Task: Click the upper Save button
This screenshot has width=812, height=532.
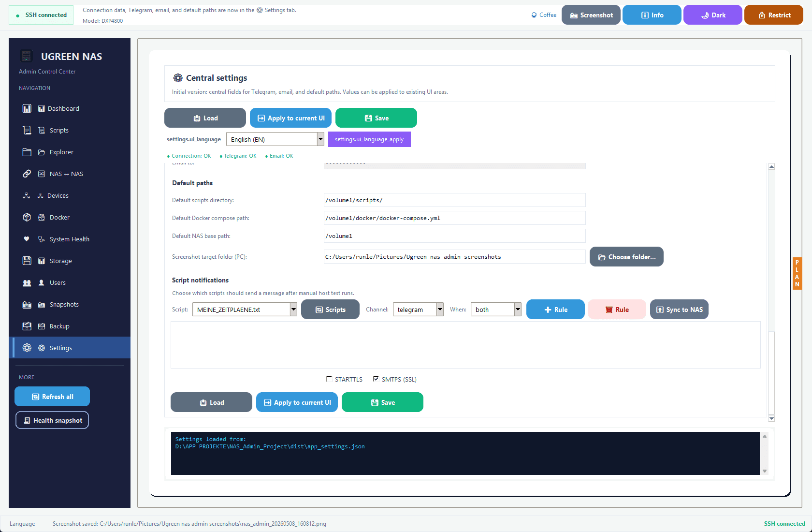Action: pyautogui.click(x=377, y=118)
